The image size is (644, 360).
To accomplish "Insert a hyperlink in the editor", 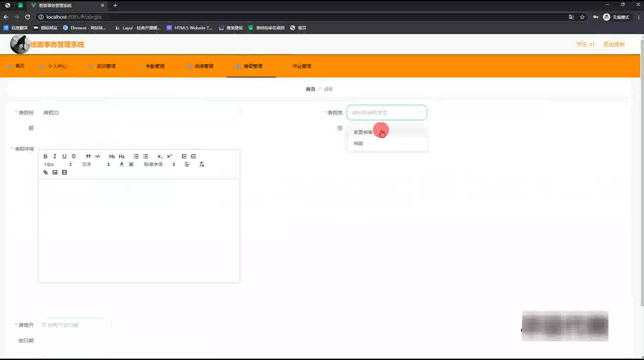I will 45,172.
